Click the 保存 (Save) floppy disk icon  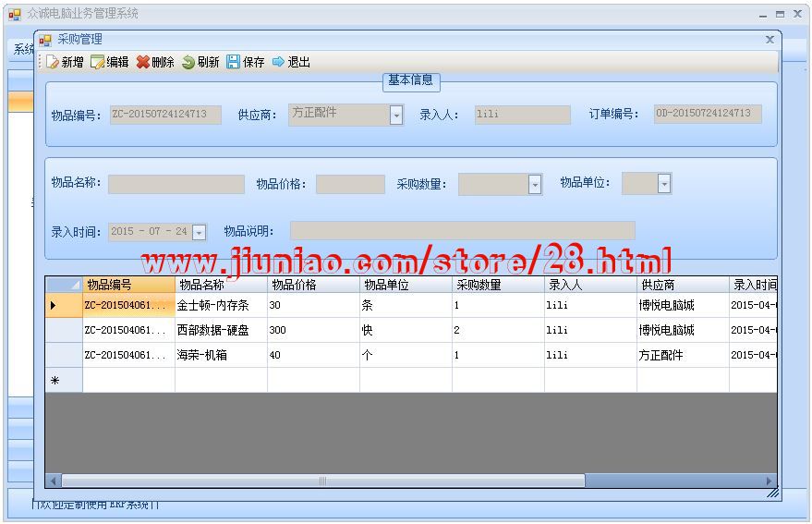coord(234,62)
